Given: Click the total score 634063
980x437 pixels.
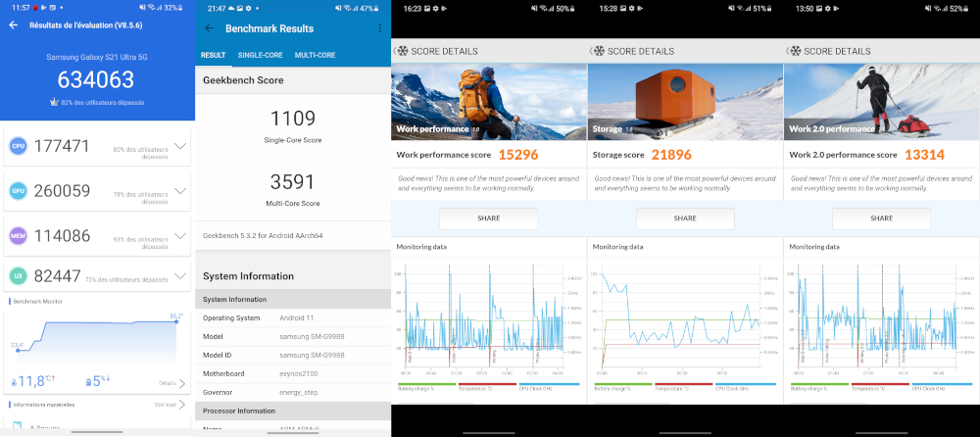Looking at the screenshot, I should coord(96,79).
